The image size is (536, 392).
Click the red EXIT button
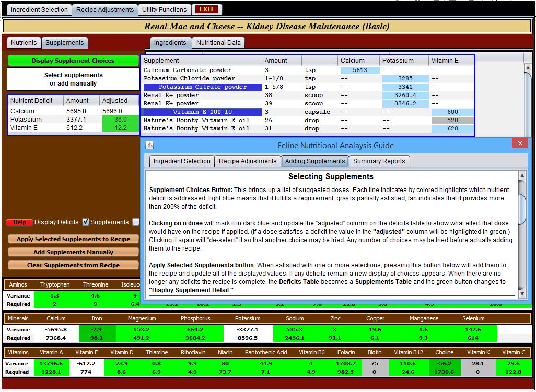(x=206, y=9)
